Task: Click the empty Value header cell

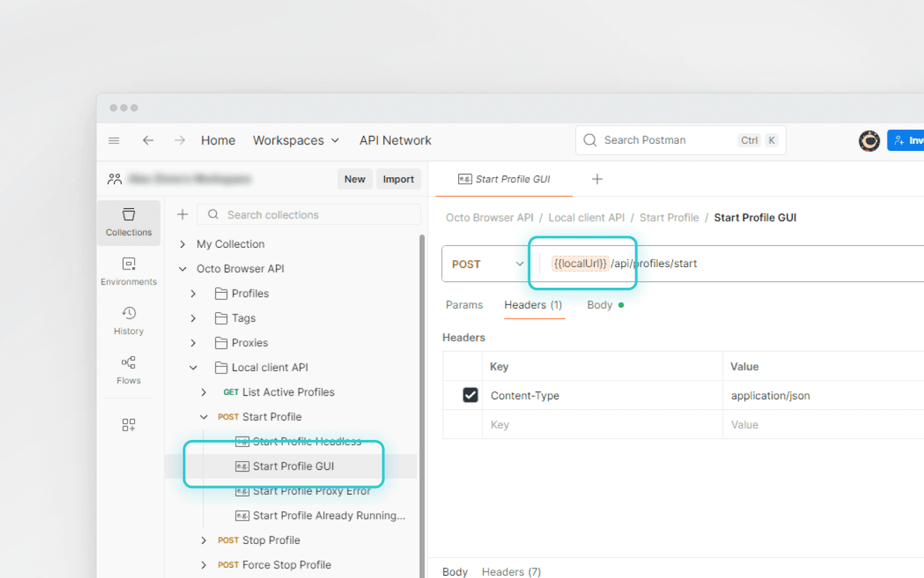Action: pos(823,425)
